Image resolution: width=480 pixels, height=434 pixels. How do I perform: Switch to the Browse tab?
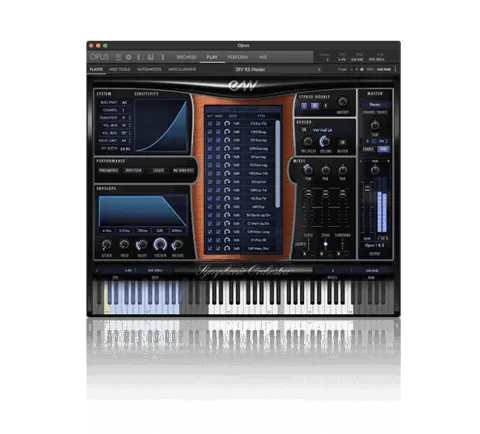pos(186,57)
